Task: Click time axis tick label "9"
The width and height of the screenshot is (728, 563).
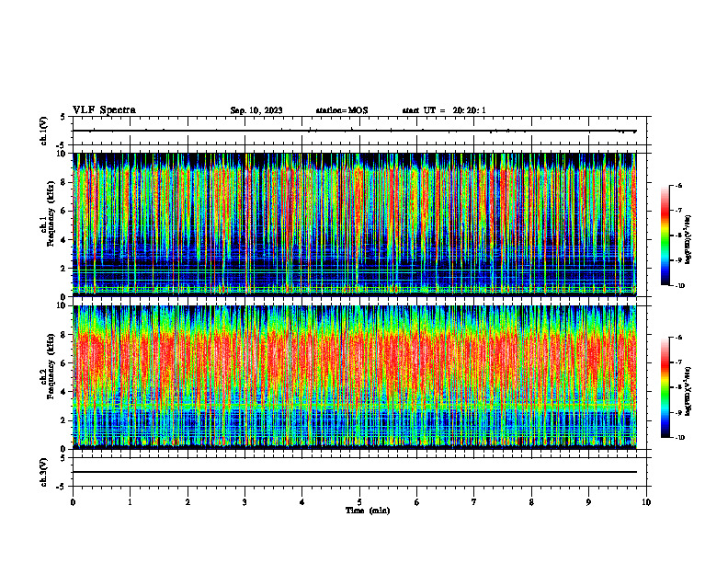Action: click(588, 502)
